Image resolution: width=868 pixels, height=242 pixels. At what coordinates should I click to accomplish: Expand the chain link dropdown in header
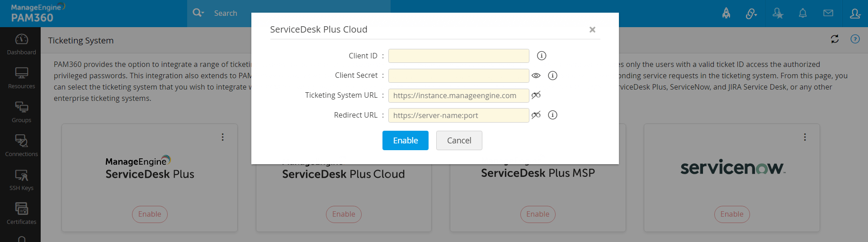[751, 14]
